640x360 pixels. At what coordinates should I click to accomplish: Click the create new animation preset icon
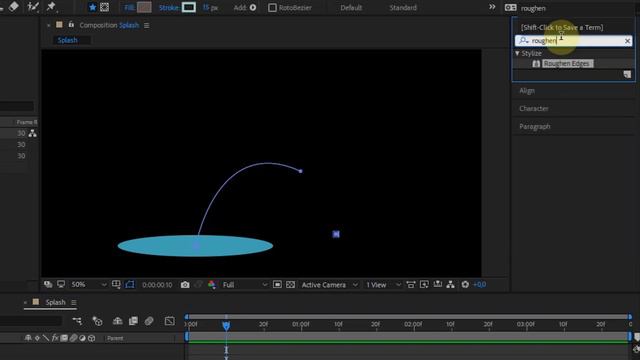tap(627, 74)
